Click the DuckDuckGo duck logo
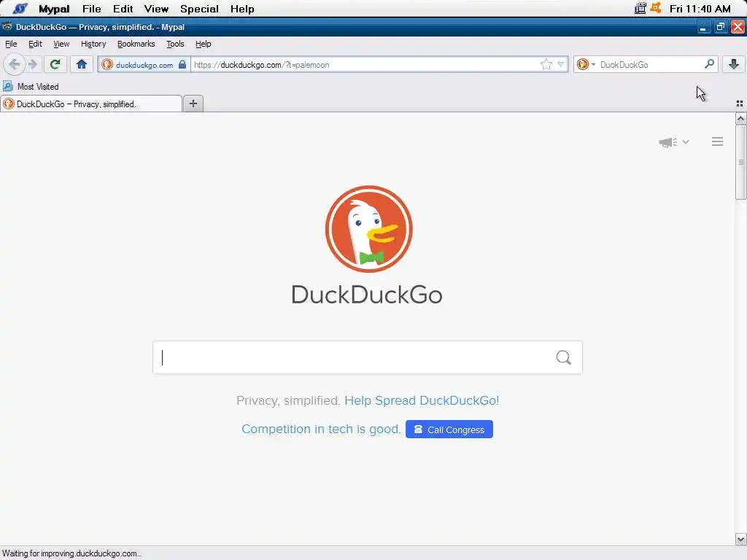The height and width of the screenshot is (560, 747). click(368, 229)
